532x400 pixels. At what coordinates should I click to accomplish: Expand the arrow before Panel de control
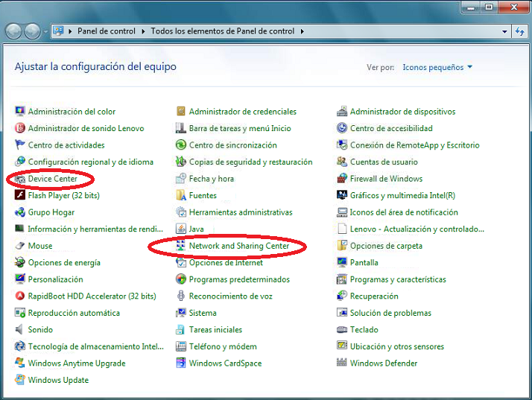(70, 31)
